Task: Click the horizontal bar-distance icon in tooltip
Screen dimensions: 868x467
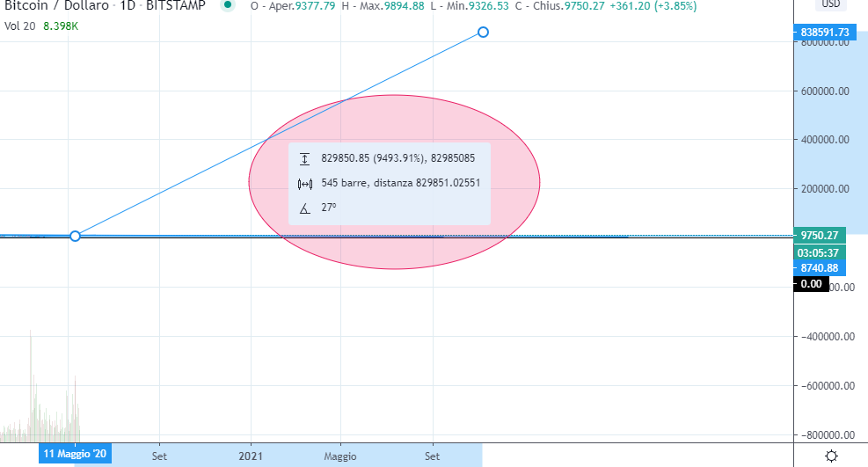Action: click(305, 185)
